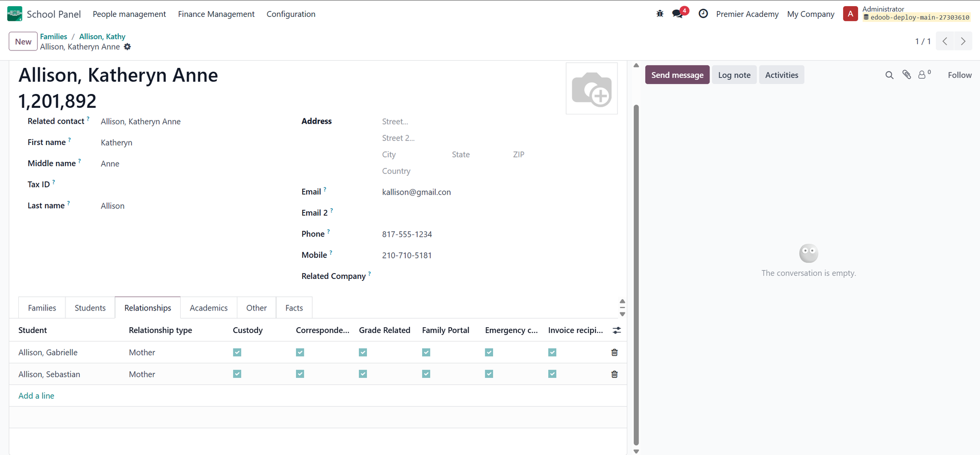Open the debug bug icon menu
The image size is (980, 455).
(660, 14)
